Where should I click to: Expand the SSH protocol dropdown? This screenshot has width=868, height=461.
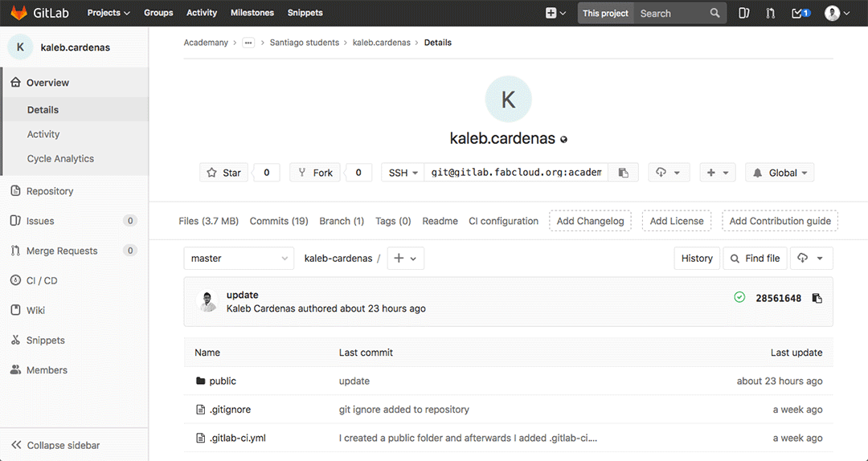click(403, 173)
